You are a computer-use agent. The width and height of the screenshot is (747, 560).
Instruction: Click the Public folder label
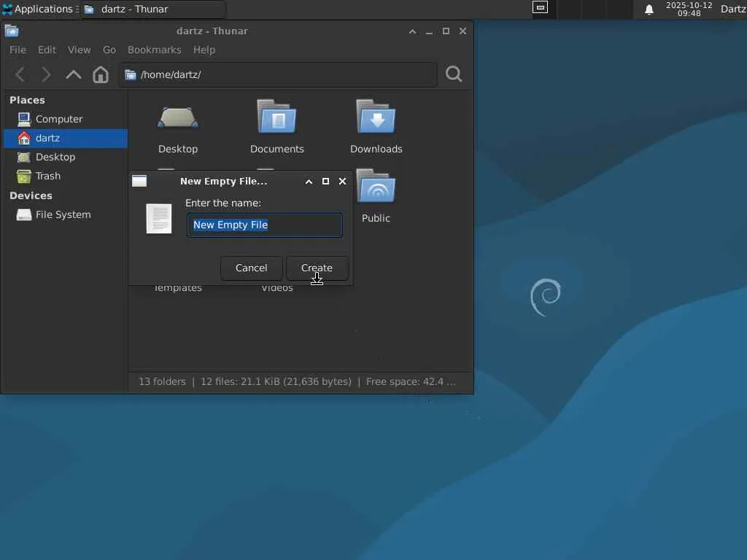[376, 218]
